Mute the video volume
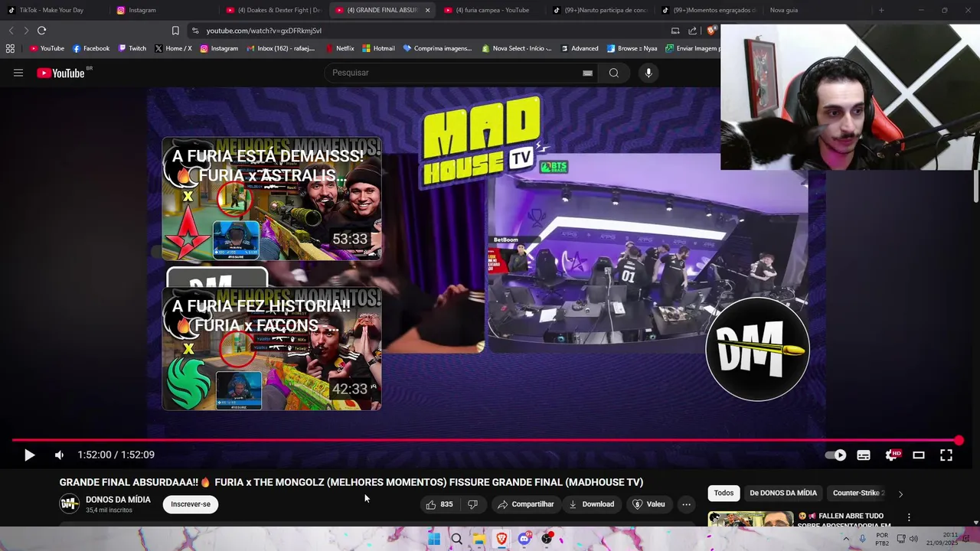Viewport: 980px width, 551px height. click(59, 455)
